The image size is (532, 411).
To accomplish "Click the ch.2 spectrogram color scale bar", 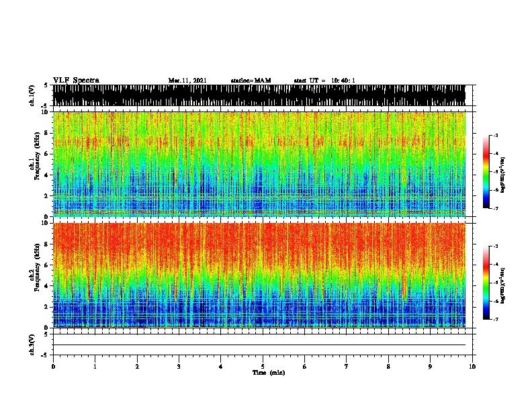I will pos(486,283).
